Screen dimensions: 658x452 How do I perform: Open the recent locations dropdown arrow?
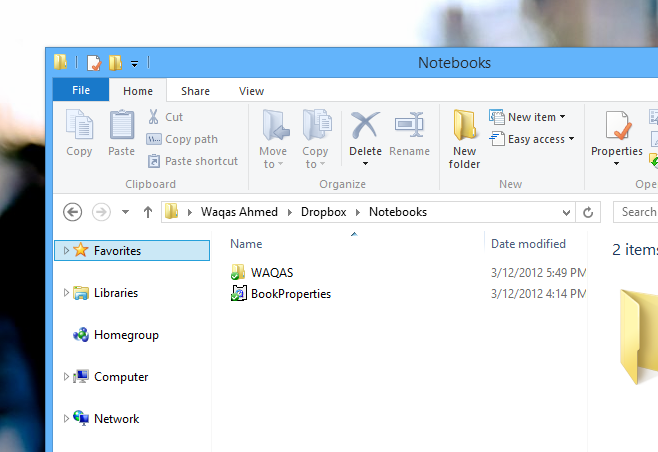point(125,212)
